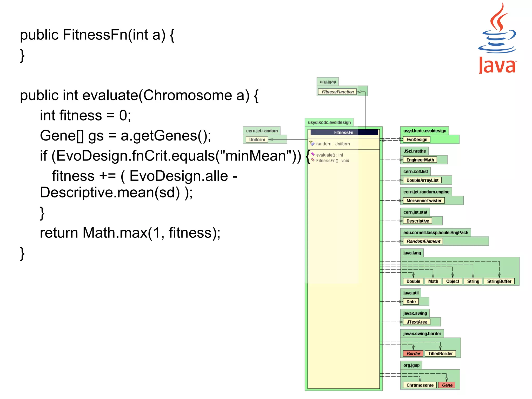Click the usyd.kcdc.evoldesign tab above EvoDesign
Screen dimensions: 532x399
(424, 131)
